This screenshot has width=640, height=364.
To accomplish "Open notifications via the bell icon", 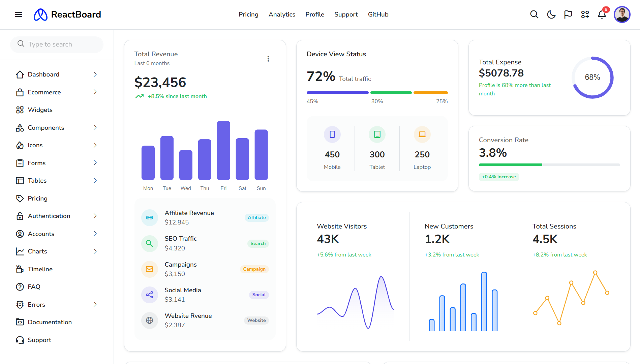I will pyautogui.click(x=602, y=14).
